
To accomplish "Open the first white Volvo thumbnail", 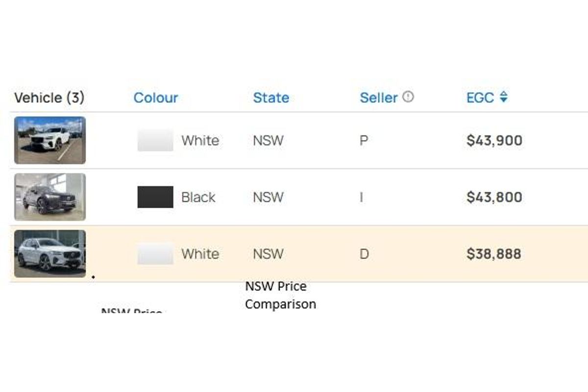I will pyautogui.click(x=50, y=140).
